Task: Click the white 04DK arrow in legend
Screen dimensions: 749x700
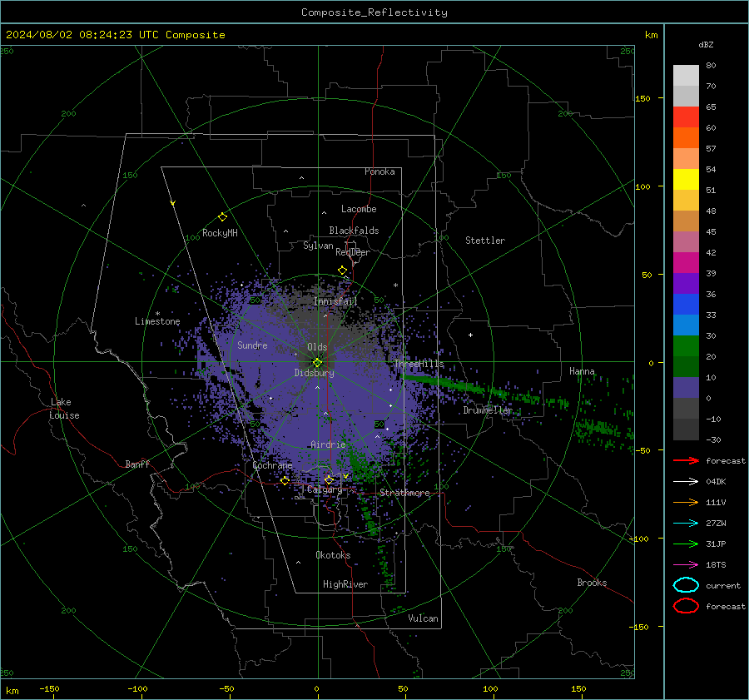Action: click(686, 482)
